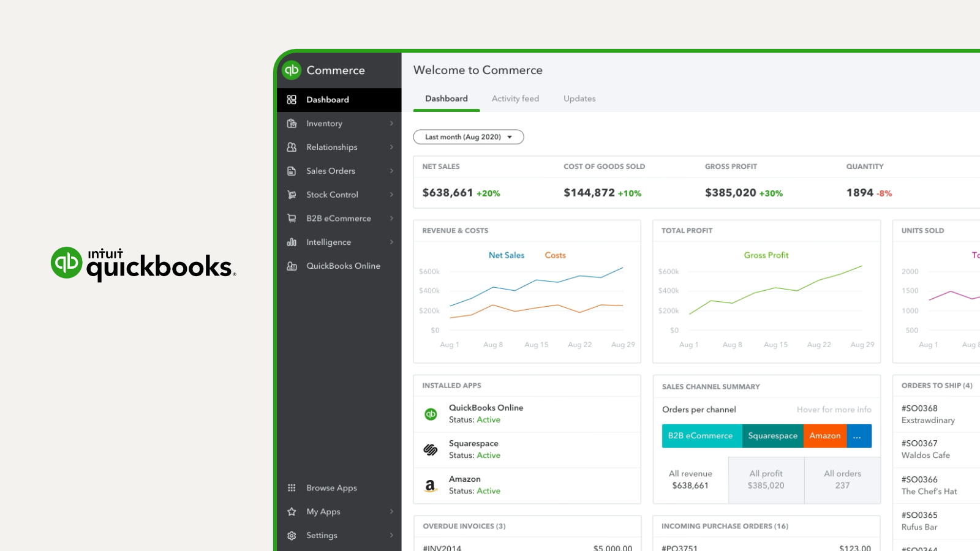Click the My Apps star icon
The image size is (980, 551).
[x=292, y=512]
